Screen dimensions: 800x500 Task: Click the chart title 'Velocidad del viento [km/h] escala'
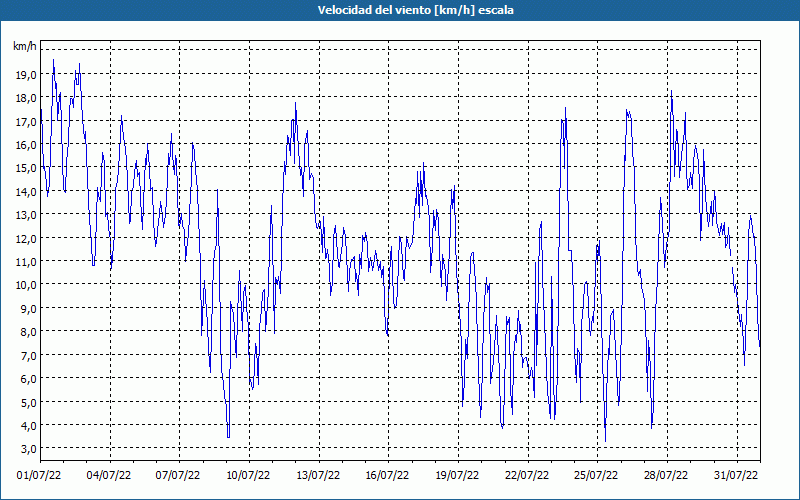415,10
